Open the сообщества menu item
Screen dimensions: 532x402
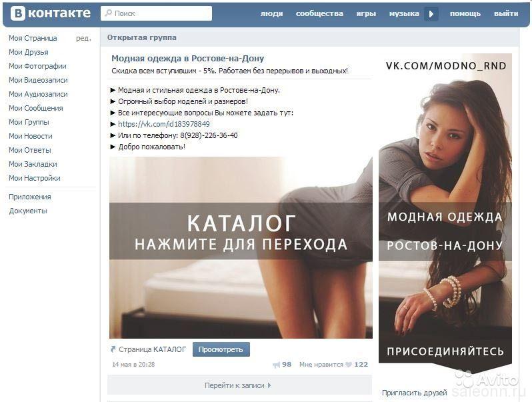click(319, 13)
